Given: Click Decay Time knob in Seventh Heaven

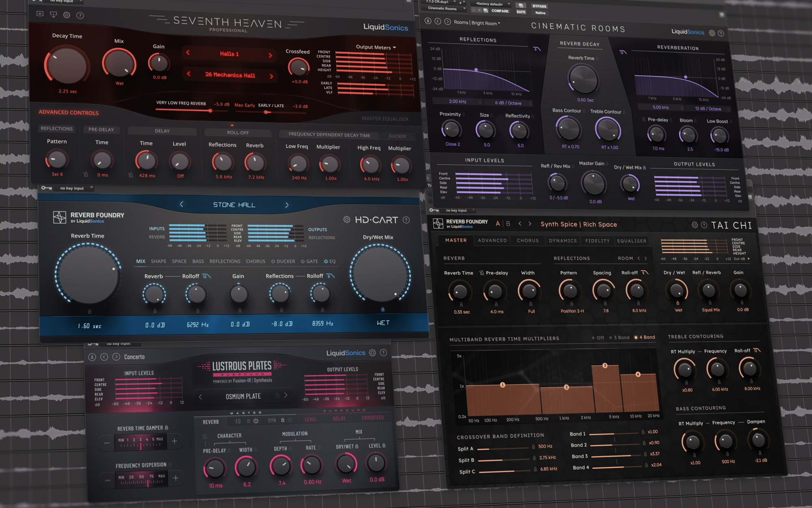Looking at the screenshot, I should pos(67,65).
